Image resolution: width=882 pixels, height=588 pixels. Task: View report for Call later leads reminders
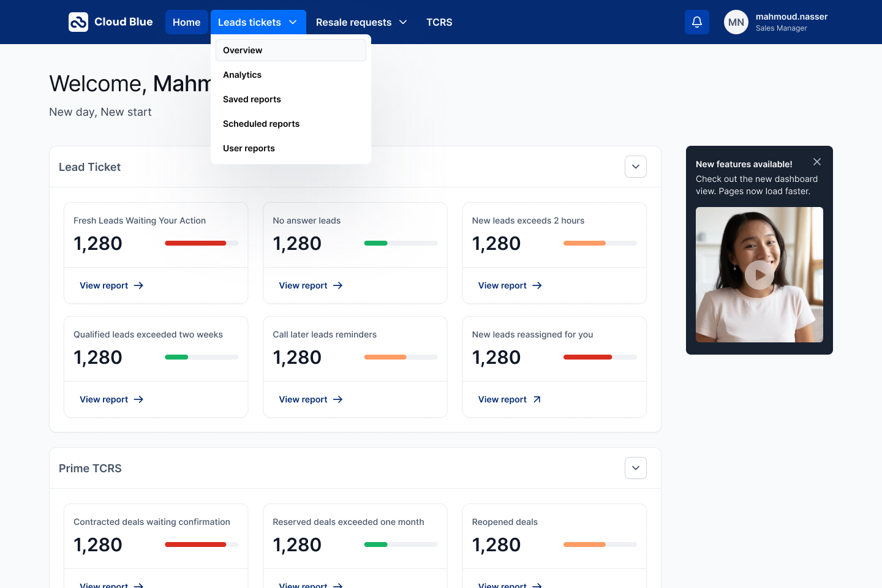[x=311, y=399]
